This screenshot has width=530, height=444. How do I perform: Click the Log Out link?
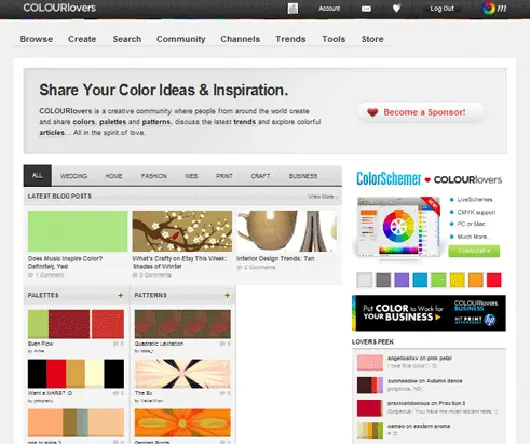442,8
